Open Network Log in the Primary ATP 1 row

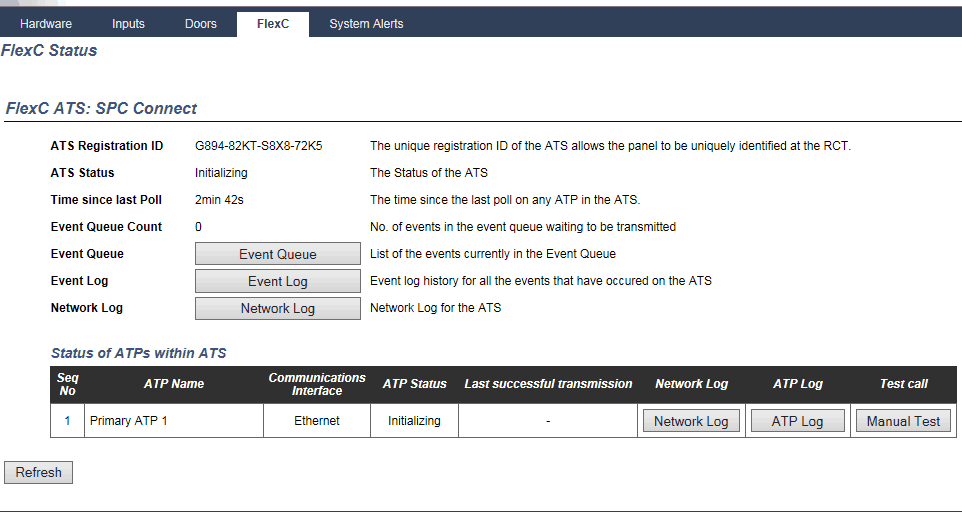click(690, 421)
